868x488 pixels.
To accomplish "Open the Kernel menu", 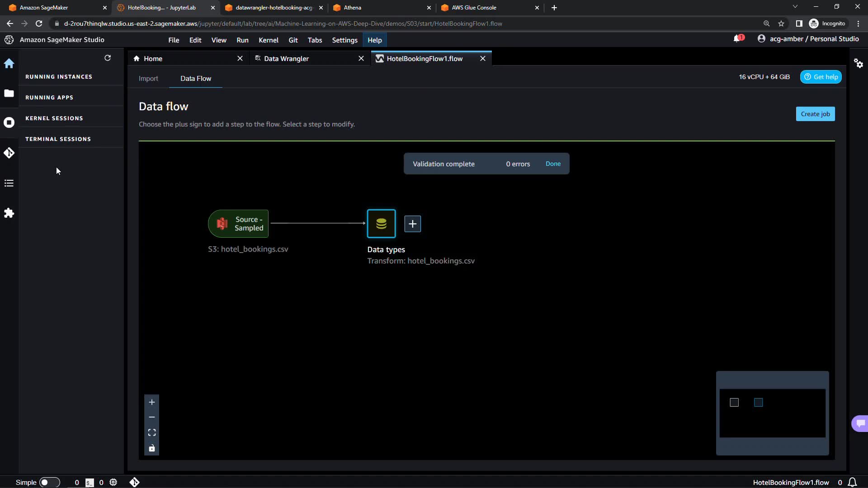I will click(x=268, y=40).
